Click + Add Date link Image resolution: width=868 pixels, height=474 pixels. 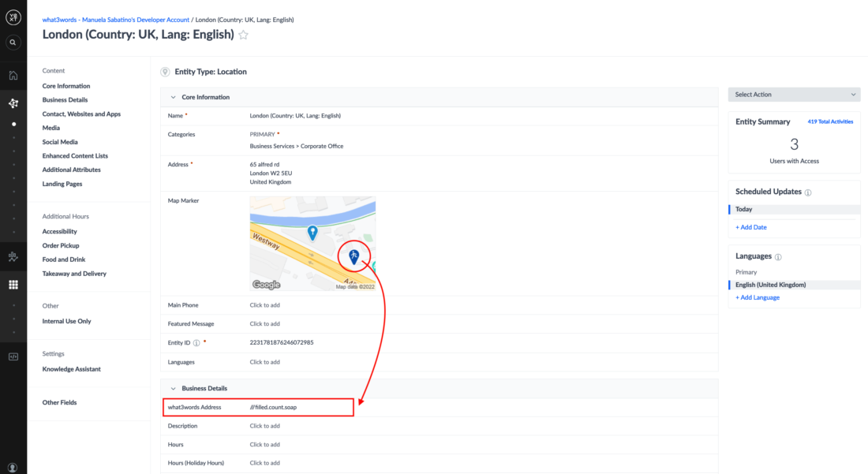tap(750, 227)
